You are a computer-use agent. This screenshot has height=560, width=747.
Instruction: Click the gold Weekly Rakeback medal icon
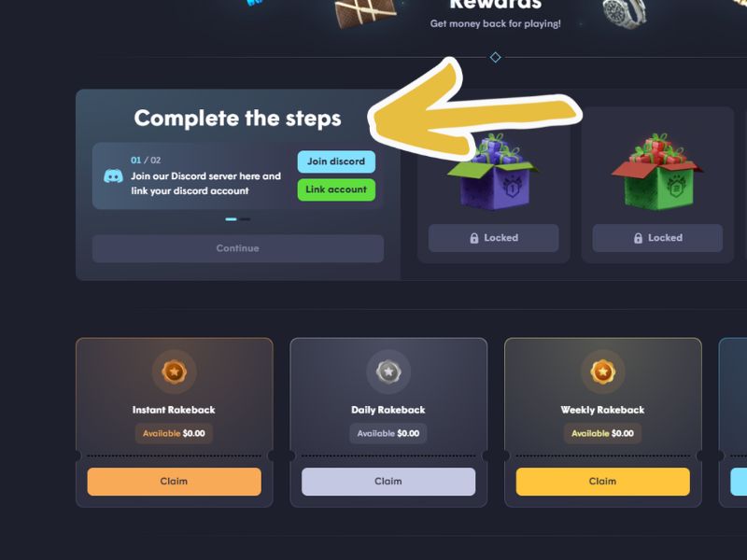pos(603,371)
